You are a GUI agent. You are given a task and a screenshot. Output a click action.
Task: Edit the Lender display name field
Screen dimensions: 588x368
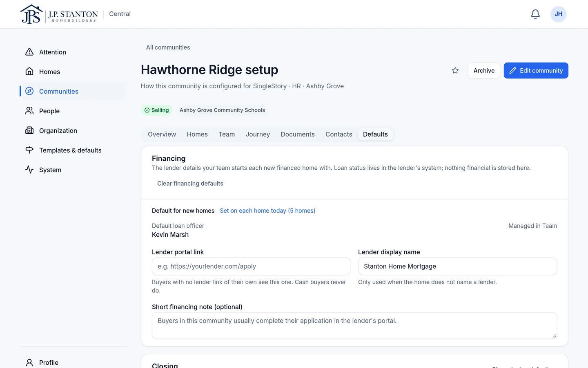click(x=457, y=267)
